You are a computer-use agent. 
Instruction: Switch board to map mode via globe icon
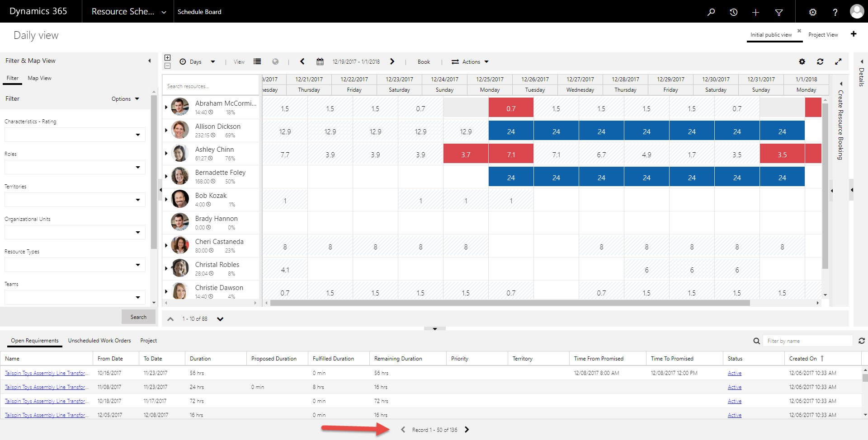pyautogui.click(x=275, y=61)
